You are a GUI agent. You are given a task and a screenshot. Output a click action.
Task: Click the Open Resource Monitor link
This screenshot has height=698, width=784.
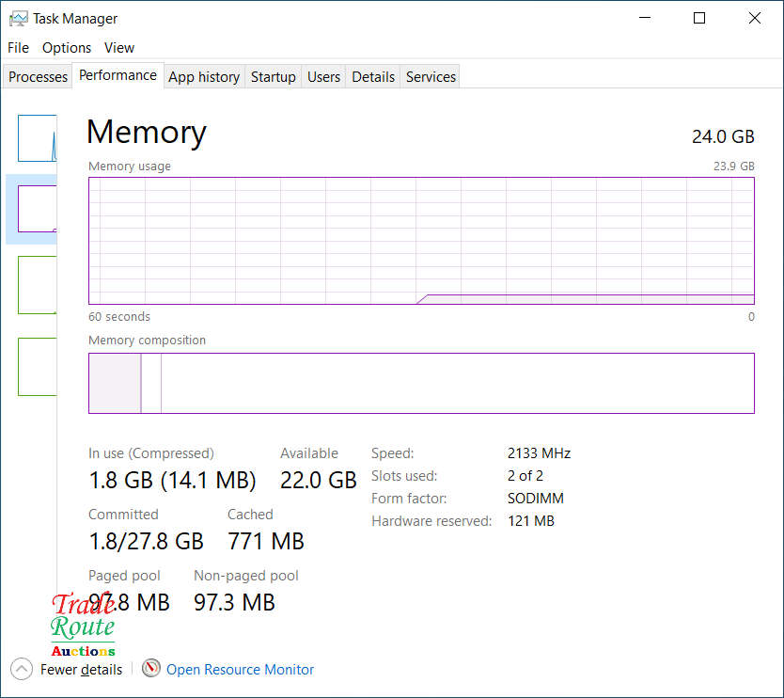(x=240, y=670)
